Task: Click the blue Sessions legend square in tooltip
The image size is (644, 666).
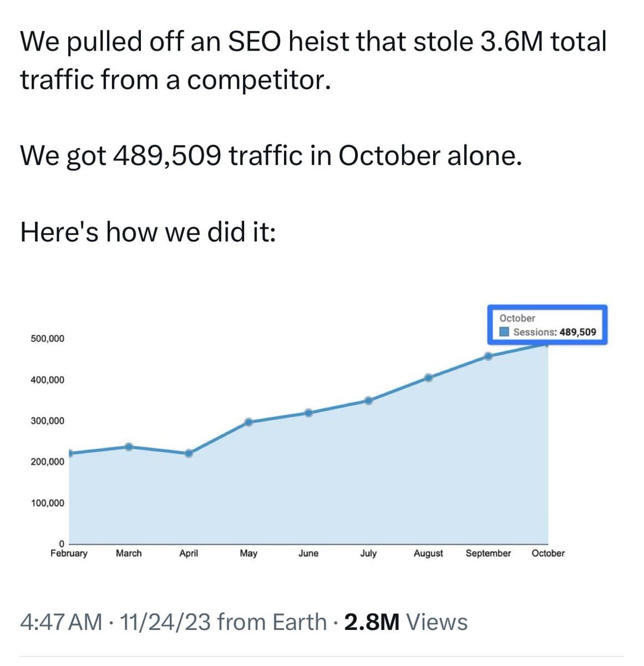Action: tap(505, 332)
